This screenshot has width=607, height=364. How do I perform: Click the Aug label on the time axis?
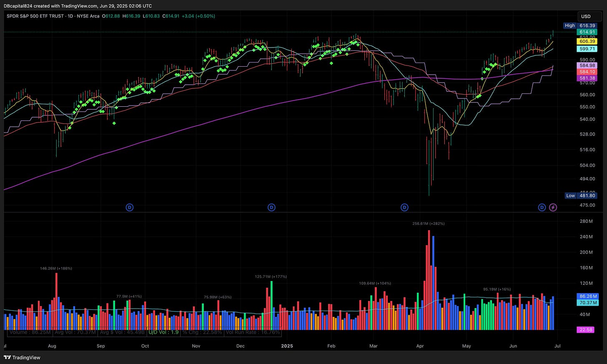click(x=52, y=346)
